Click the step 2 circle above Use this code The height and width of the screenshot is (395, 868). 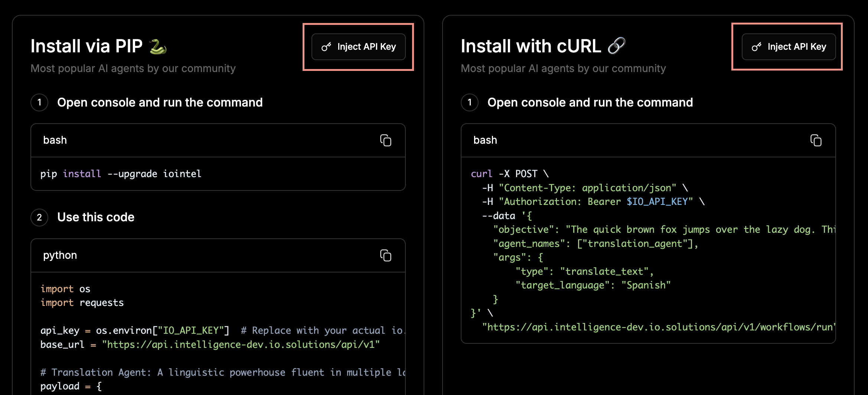click(x=39, y=217)
